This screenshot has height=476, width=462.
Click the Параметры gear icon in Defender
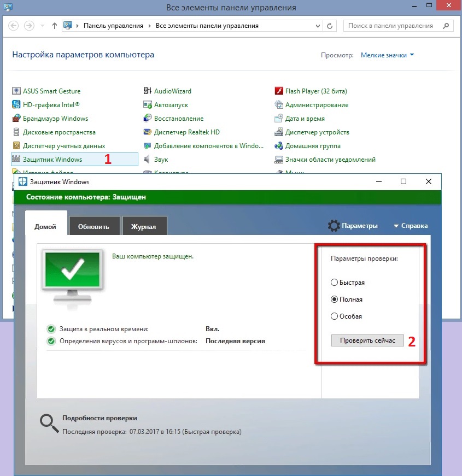tap(334, 226)
